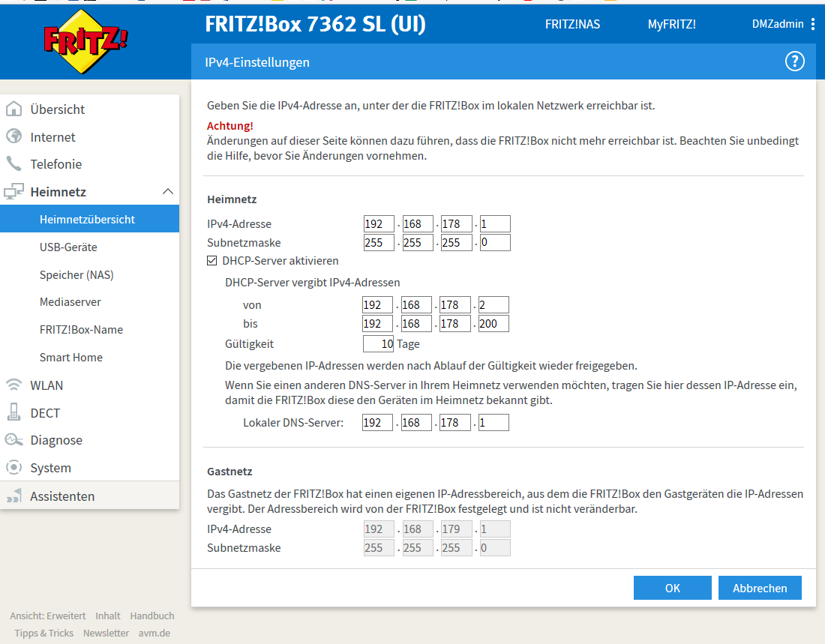Viewport: 825px width, 644px height.
Task: Click the Diagnose icon
Action: 13,440
